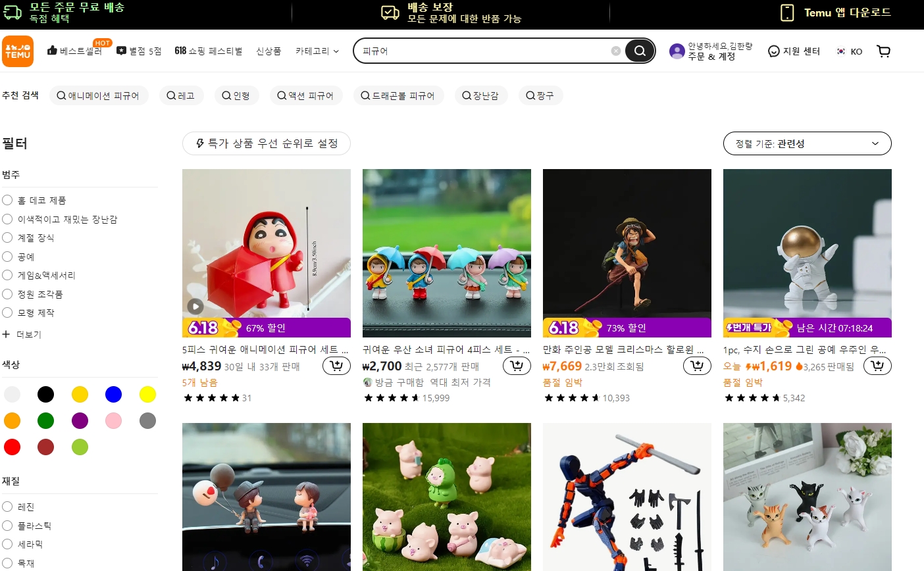Expand more categories with 더보기
Viewport: 924px width, 571px height.
pos(22,334)
